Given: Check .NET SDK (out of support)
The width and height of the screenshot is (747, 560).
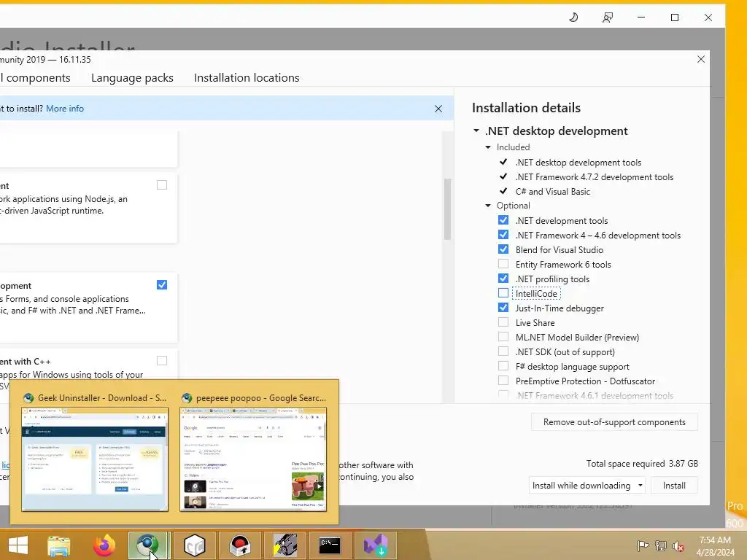Looking at the screenshot, I should 503,351.
